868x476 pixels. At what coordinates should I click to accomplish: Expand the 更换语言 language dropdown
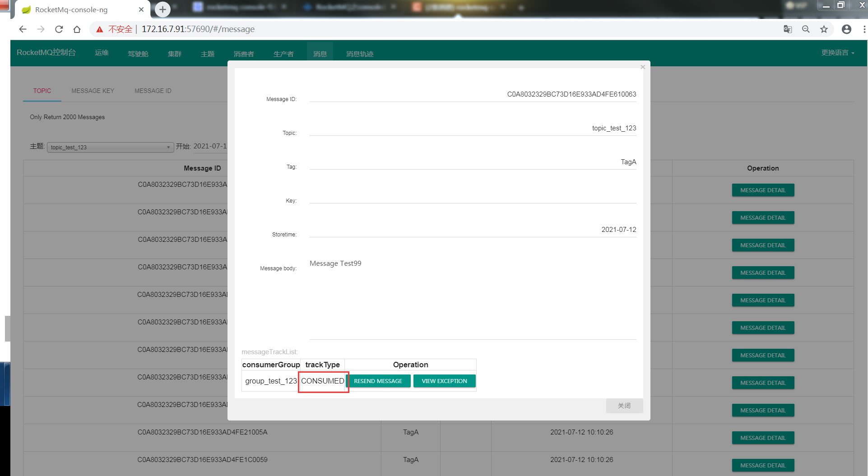pos(838,53)
